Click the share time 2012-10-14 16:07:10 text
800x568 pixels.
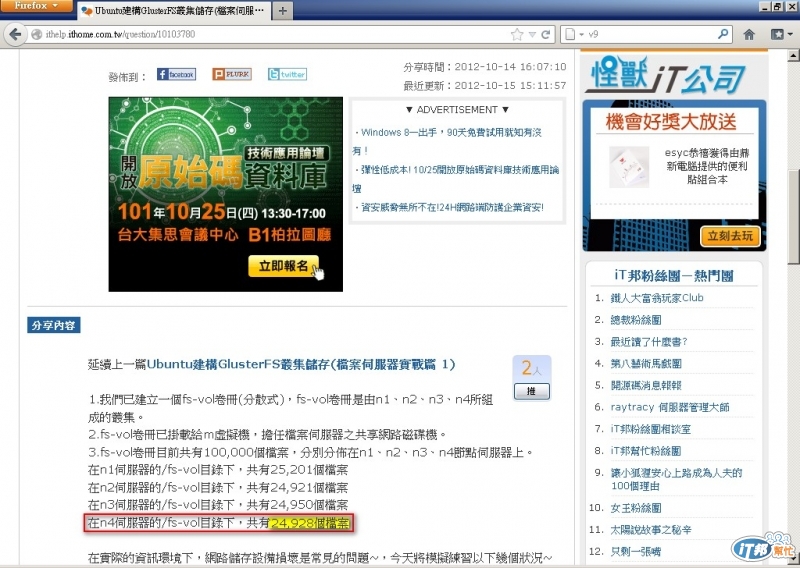click(485, 67)
